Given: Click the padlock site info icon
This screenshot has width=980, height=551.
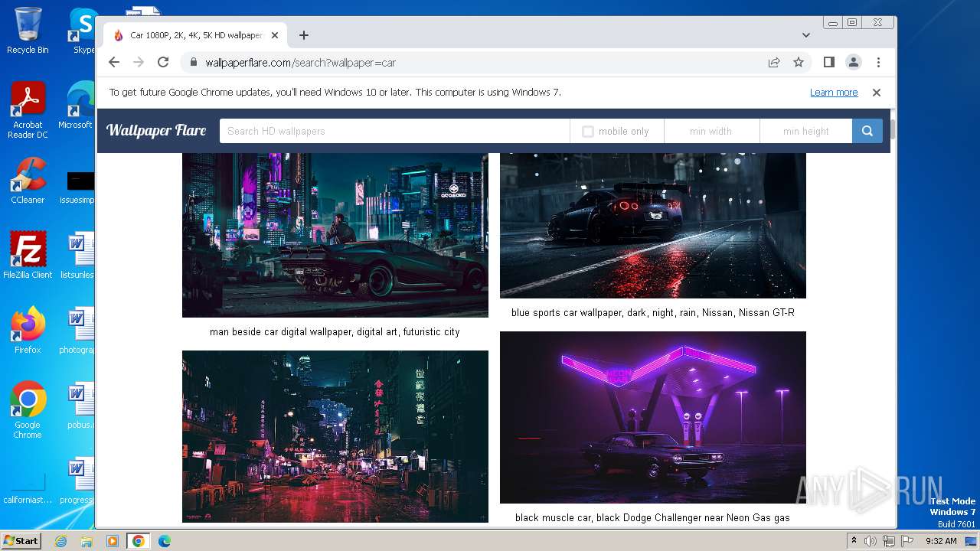Looking at the screenshot, I should point(193,63).
